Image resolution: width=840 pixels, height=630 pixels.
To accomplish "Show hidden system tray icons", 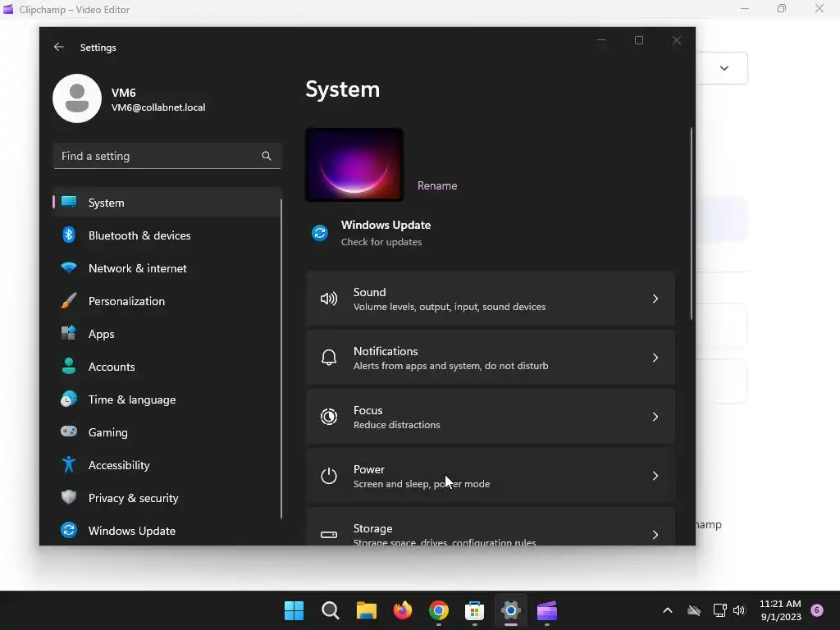I will click(668, 610).
